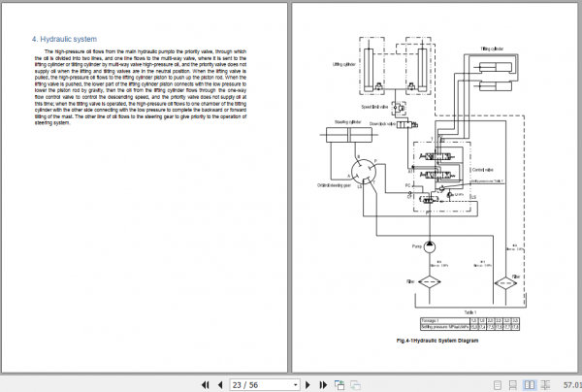Image resolution: width=582 pixels, height=392 pixels.
Task: Go to the previous page
Action: click(220, 385)
